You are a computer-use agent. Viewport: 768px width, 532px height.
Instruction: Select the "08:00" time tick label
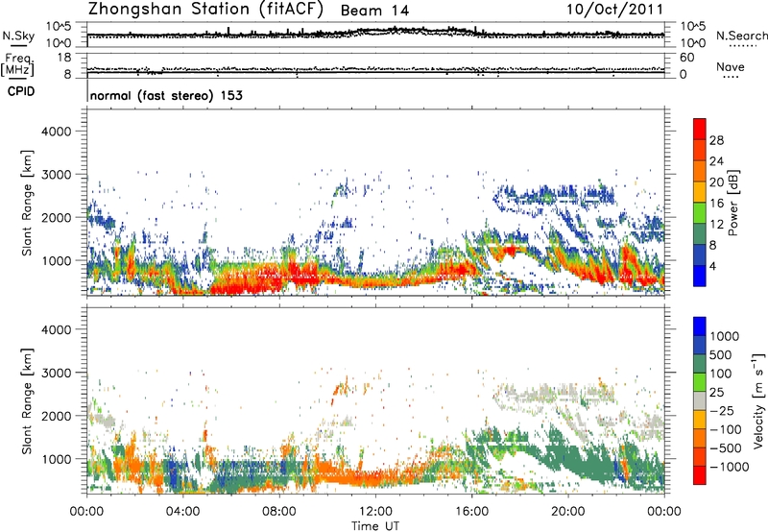click(x=279, y=512)
